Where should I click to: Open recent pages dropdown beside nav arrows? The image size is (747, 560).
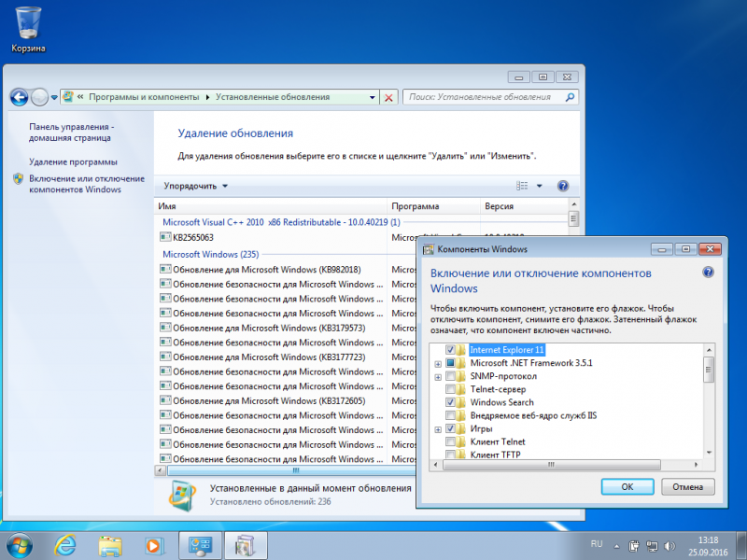coord(54,98)
